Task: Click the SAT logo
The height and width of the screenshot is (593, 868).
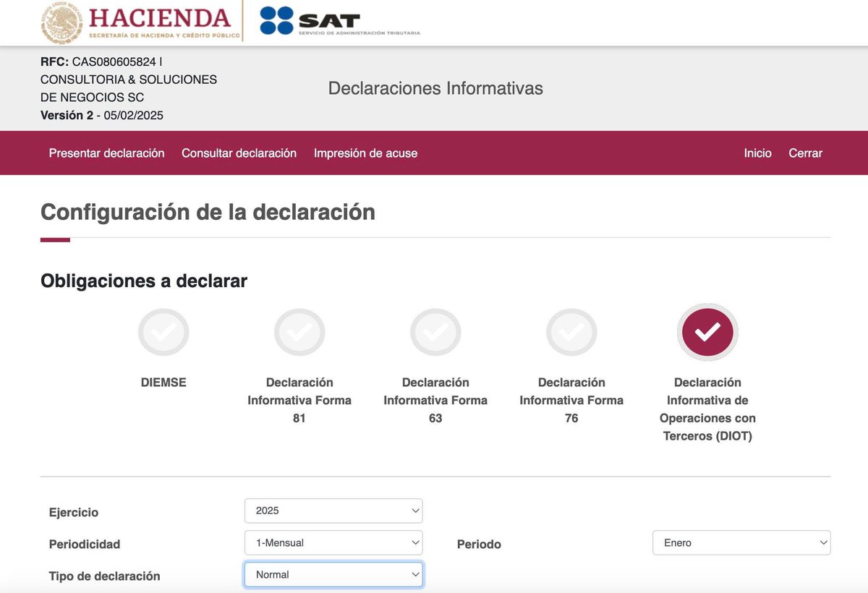Action: point(339,22)
